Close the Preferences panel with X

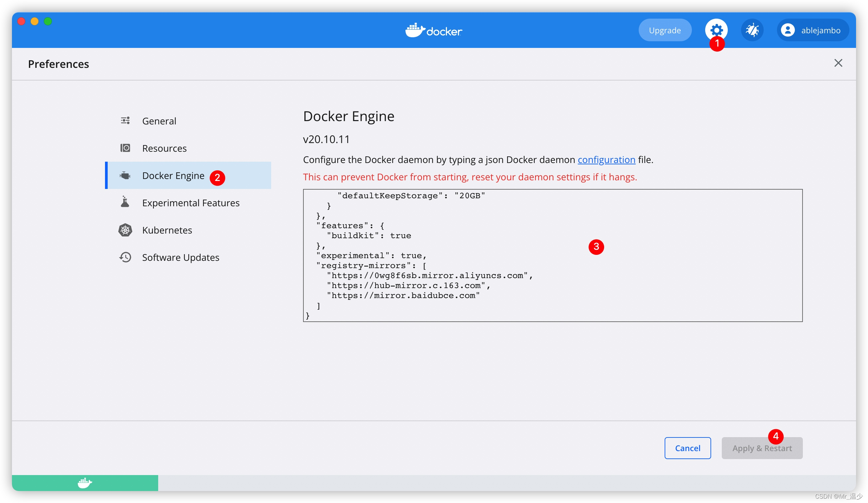(x=838, y=63)
